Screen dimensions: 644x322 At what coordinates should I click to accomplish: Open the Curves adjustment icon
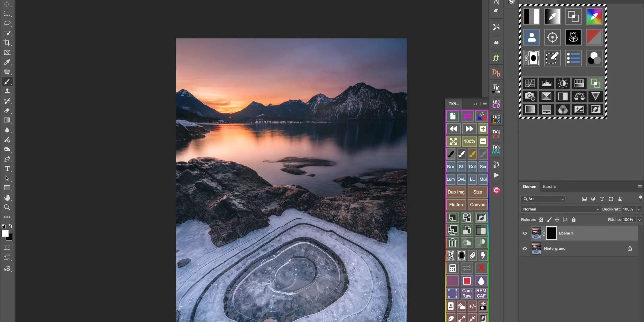(530, 83)
